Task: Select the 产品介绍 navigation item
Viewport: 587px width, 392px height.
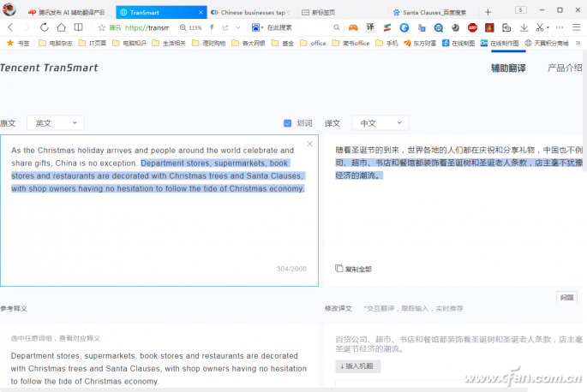Action: tap(565, 68)
